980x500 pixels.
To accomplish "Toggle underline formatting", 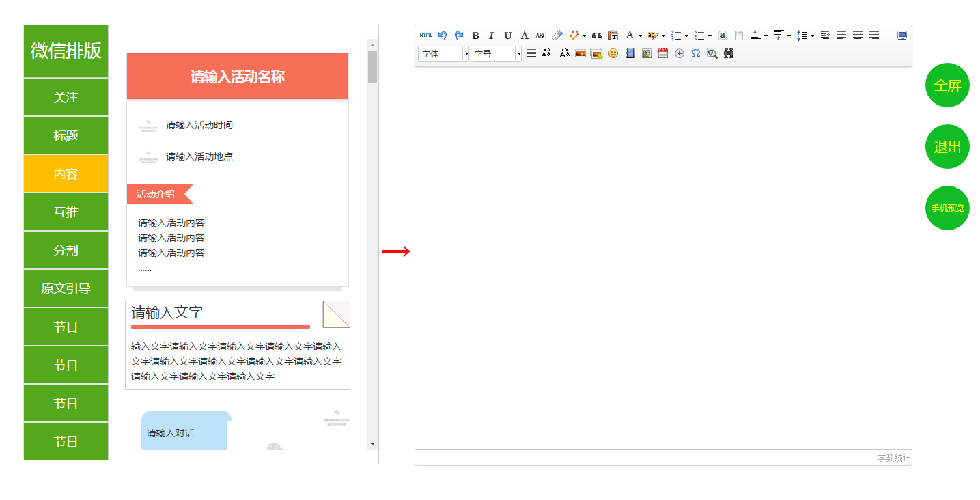I will (507, 36).
